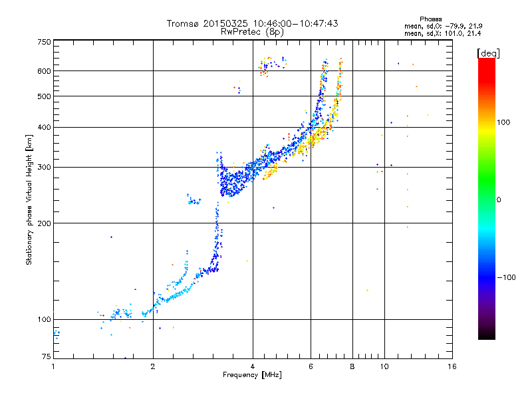Click the y-axis tick label '300'
This screenshot has height=399, width=532.
pyautogui.click(x=44, y=168)
